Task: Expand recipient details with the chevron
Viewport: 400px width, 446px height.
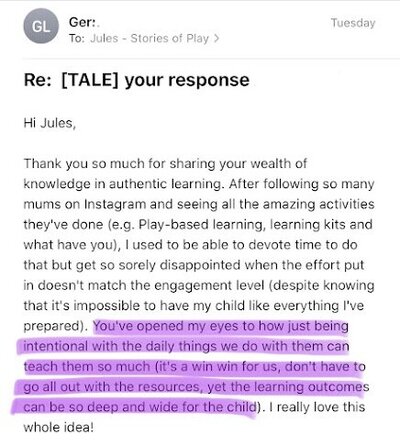Action: (x=216, y=38)
